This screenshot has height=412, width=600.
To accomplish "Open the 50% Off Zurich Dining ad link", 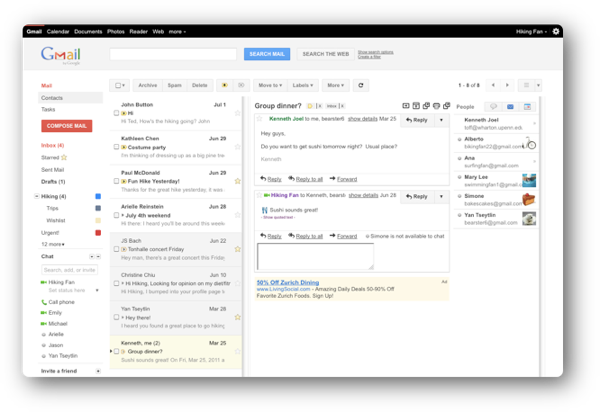I will [x=288, y=282].
